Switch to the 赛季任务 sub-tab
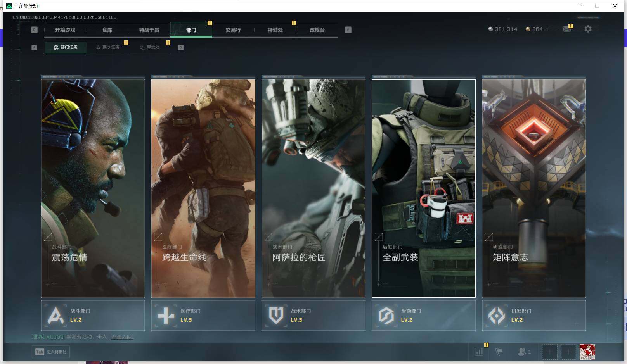The width and height of the screenshot is (627, 364). (x=108, y=47)
